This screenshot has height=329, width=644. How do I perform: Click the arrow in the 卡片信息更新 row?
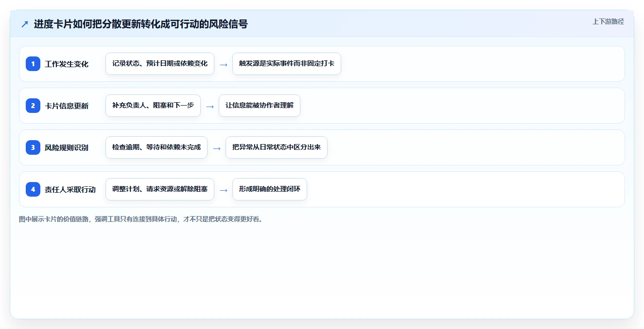pyautogui.click(x=210, y=106)
